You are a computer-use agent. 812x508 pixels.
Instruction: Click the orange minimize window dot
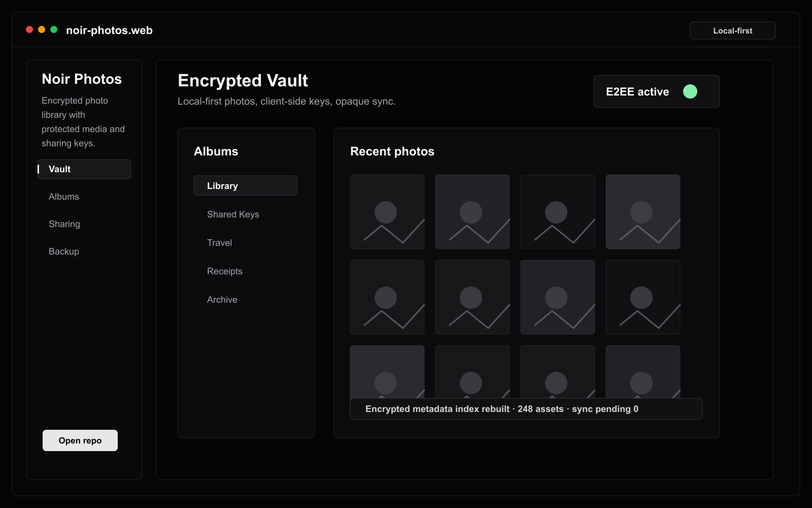42,29
